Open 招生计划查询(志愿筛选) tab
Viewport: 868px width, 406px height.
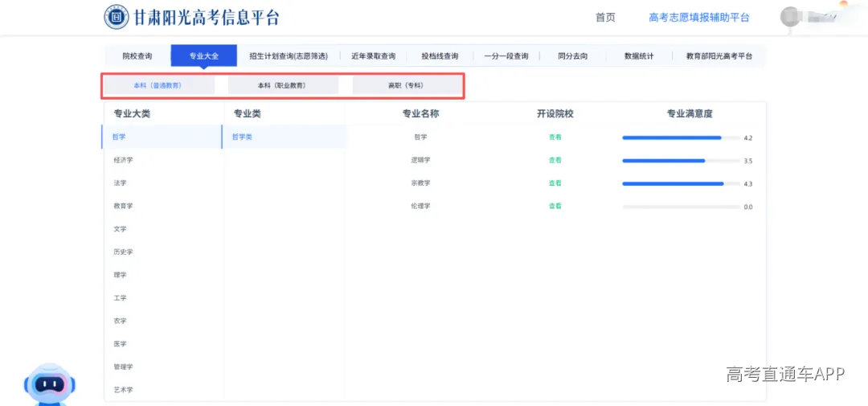click(289, 56)
